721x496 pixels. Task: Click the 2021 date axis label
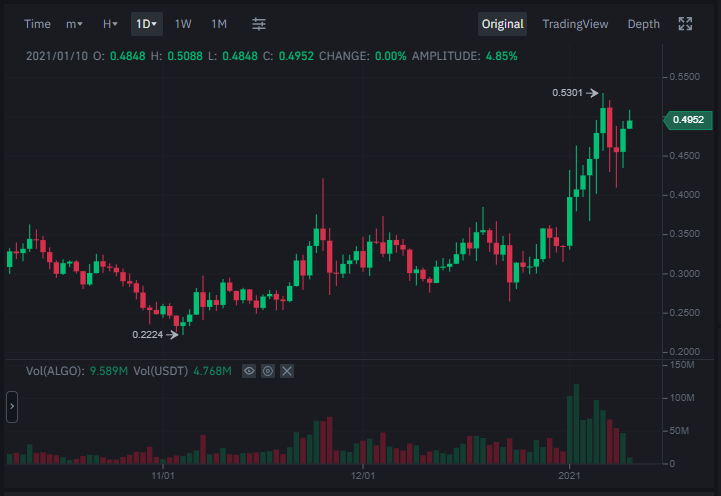569,476
